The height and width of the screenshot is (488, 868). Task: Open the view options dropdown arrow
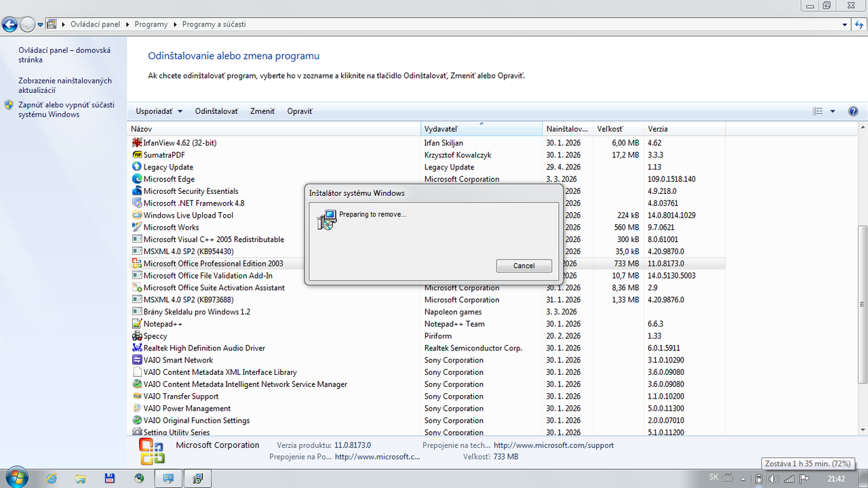click(x=833, y=111)
